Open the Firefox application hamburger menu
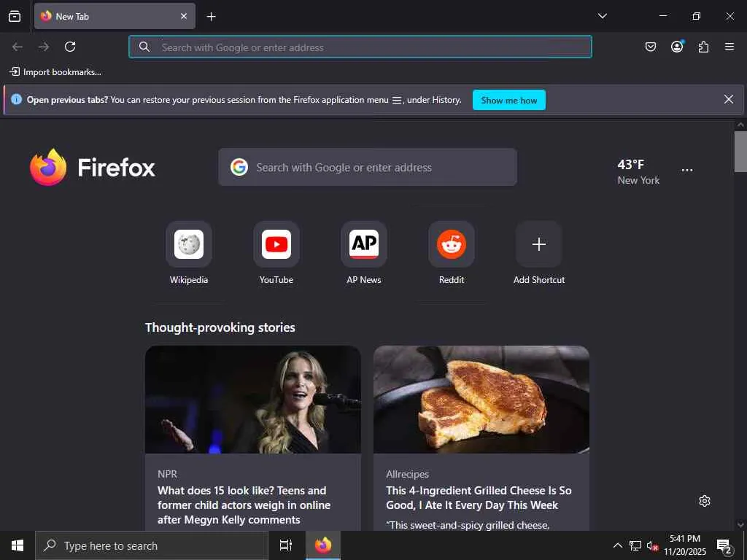The width and height of the screenshot is (747, 560). 729,47
